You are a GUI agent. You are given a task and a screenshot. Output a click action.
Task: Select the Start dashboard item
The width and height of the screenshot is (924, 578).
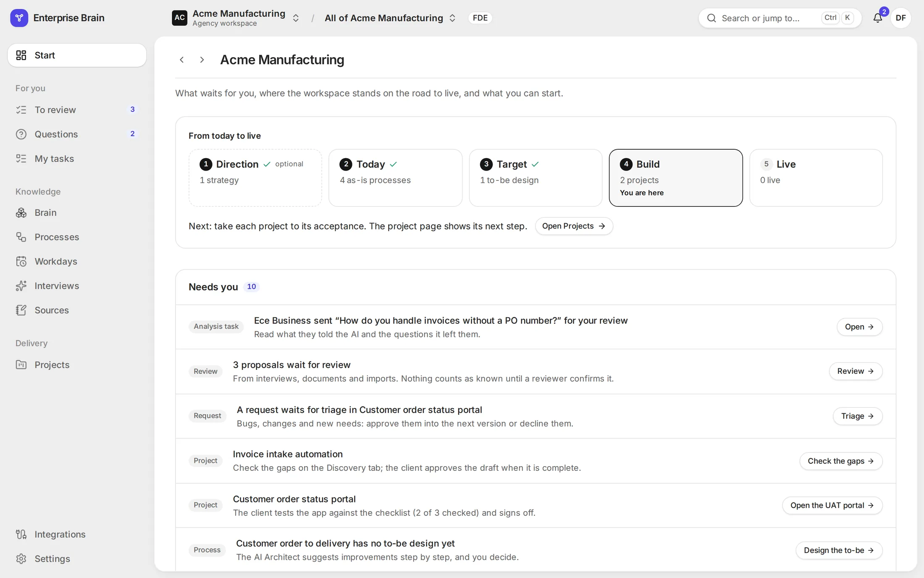click(77, 55)
